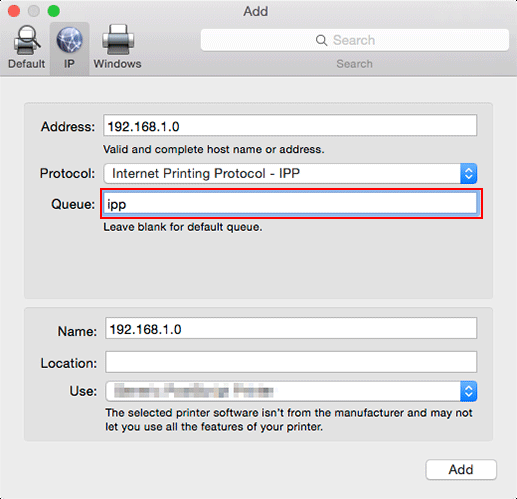The width and height of the screenshot is (517, 499).
Task: Switch to the Windows tab label
Action: (x=117, y=64)
